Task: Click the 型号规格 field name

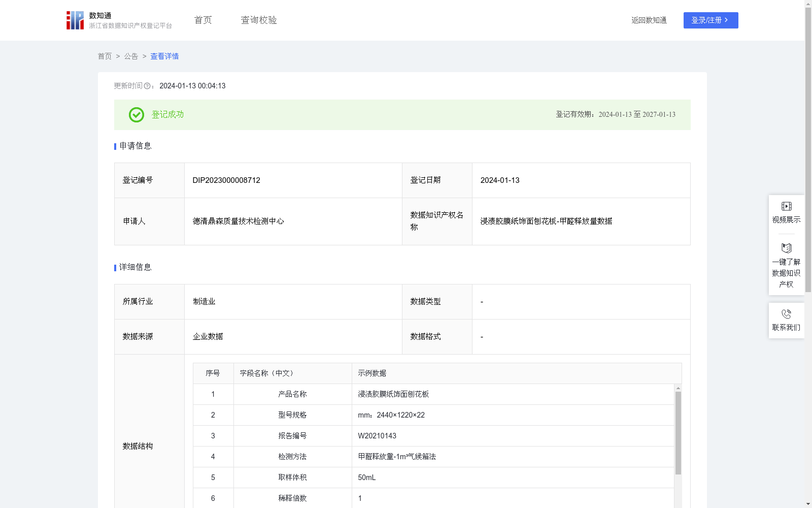Action: [x=292, y=415]
